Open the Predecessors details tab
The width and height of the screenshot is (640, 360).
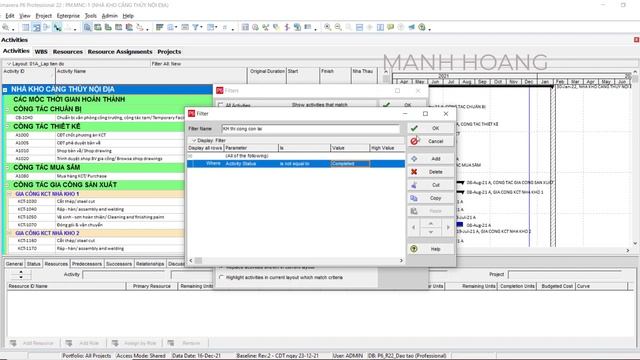pyautogui.click(x=87, y=264)
